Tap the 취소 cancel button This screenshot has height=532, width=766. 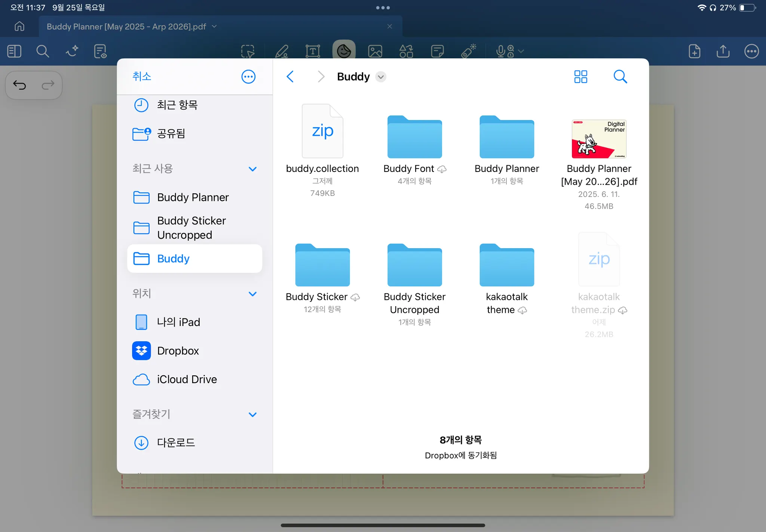point(142,77)
